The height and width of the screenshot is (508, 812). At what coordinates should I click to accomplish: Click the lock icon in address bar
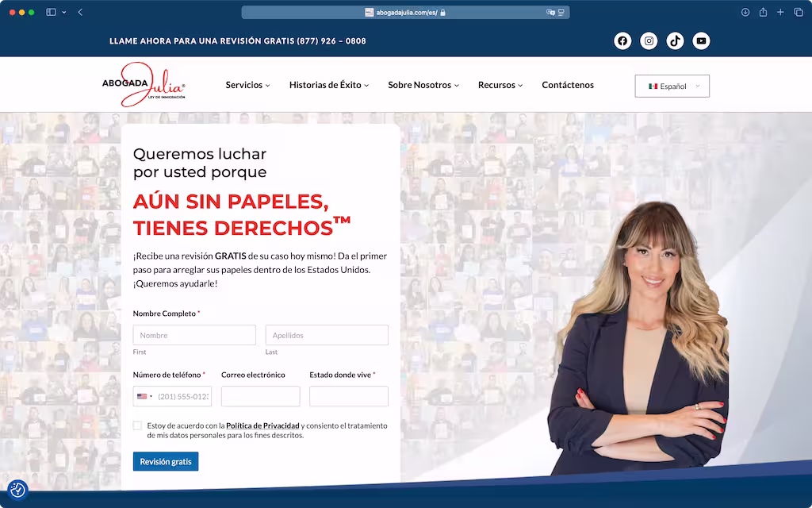(442, 13)
